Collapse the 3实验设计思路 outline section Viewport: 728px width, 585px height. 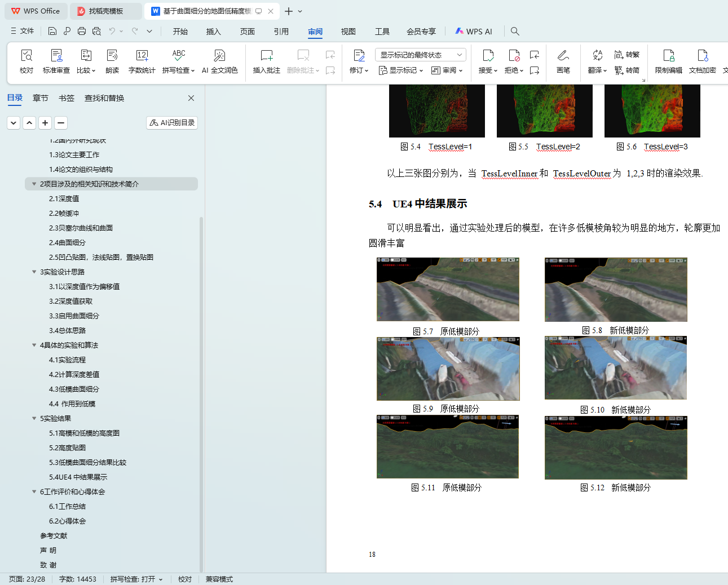34,272
